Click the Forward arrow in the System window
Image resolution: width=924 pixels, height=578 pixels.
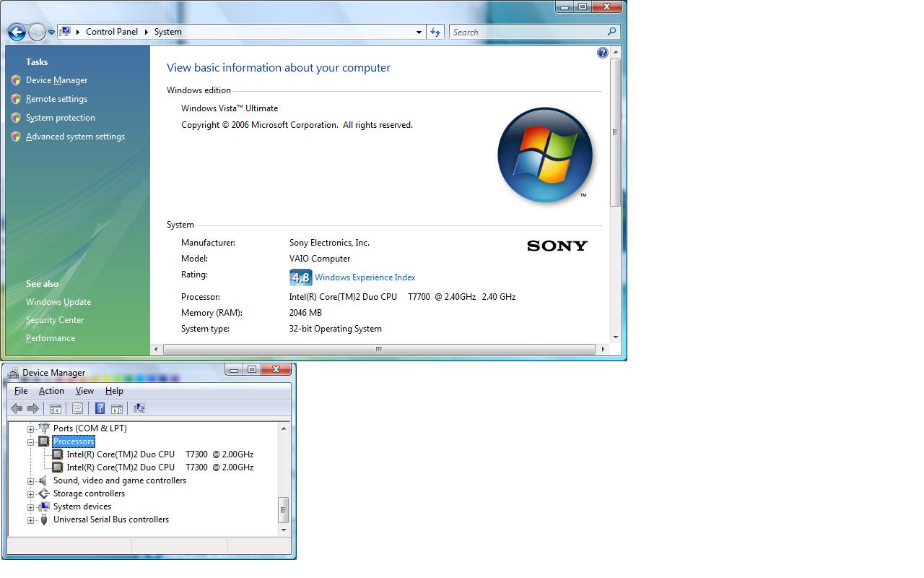(x=36, y=32)
